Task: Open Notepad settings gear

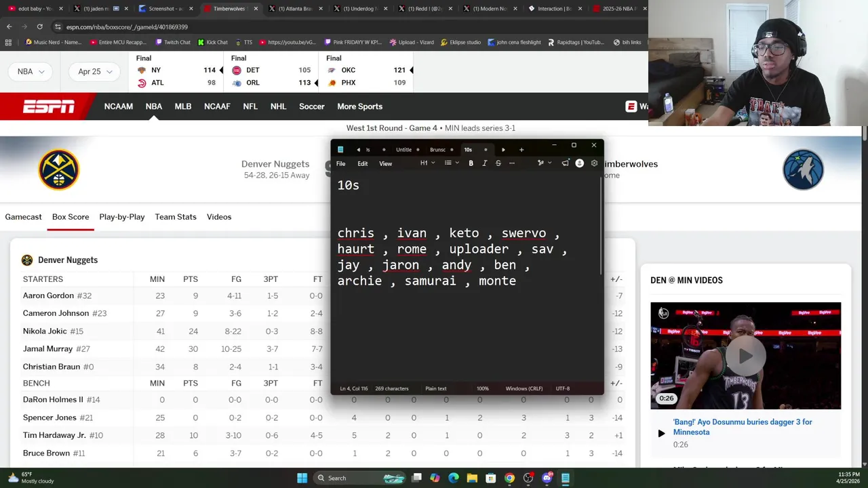Action: tap(594, 163)
